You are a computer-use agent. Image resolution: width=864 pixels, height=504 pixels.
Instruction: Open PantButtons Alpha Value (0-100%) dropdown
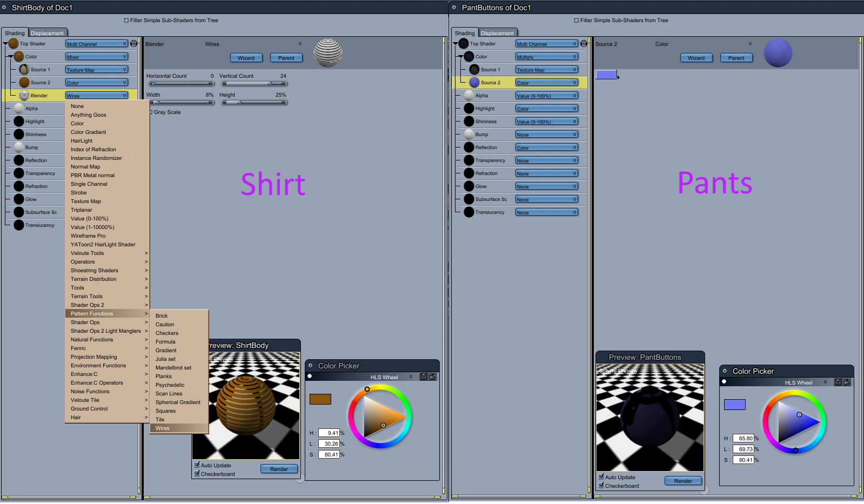547,96
